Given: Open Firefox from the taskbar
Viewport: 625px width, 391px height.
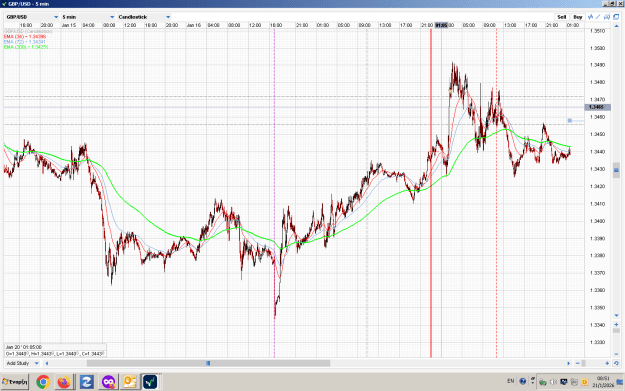Looking at the screenshot, I should click(64, 382).
